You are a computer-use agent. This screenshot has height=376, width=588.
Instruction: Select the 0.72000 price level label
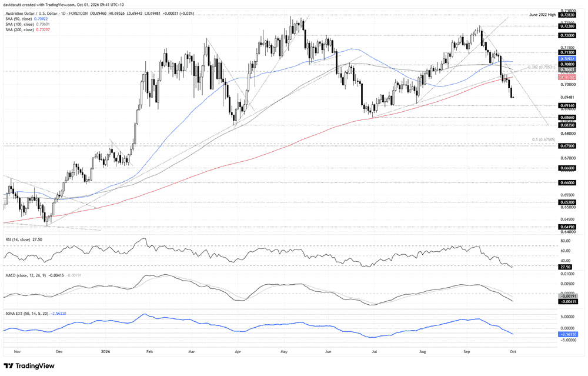click(x=567, y=35)
